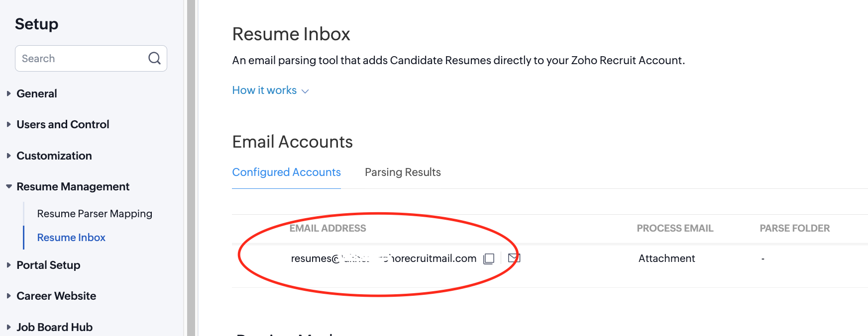Copy the resumes email address using copy icon
Image resolution: width=868 pixels, height=336 pixels.
pyautogui.click(x=489, y=258)
